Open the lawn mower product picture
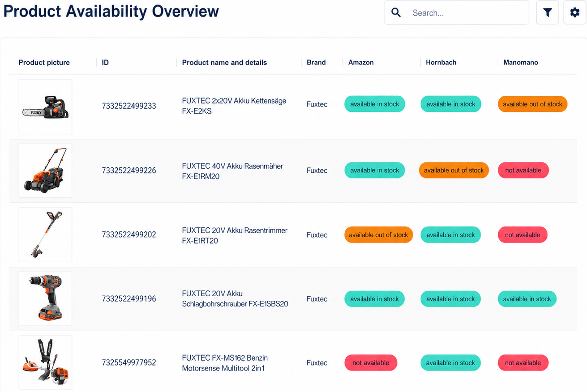The width and height of the screenshot is (587, 392). (45, 170)
